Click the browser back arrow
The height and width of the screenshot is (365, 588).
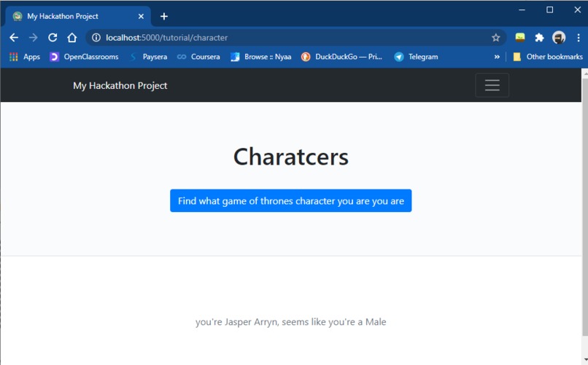[x=14, y=37]
